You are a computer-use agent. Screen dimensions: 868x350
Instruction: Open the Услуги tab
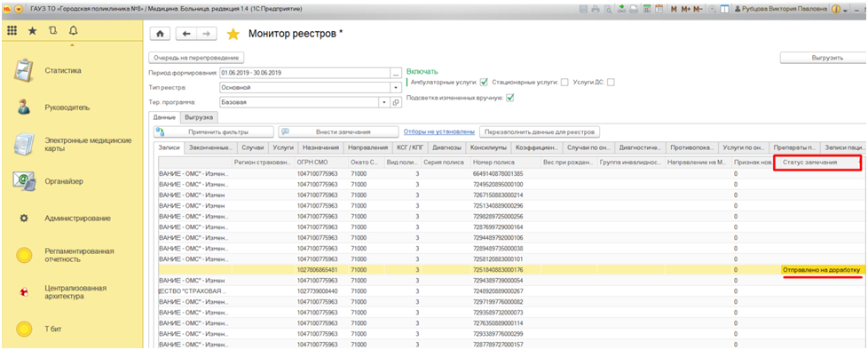[283, 147]
